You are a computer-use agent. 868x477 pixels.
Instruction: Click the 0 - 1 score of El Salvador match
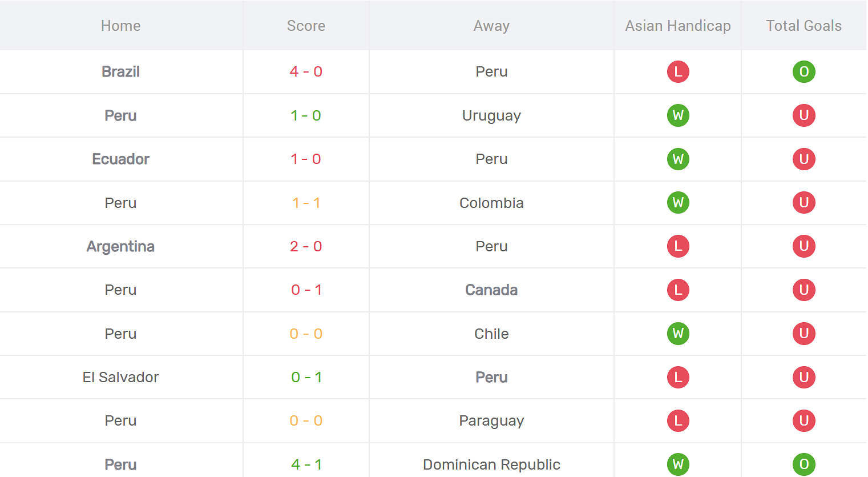point(306,377)
